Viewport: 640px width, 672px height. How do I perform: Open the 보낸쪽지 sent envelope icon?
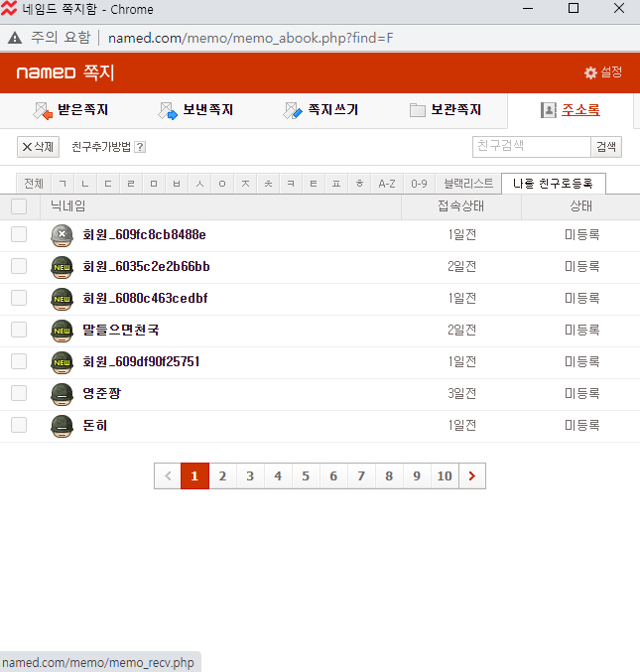(x=168, y=110)
